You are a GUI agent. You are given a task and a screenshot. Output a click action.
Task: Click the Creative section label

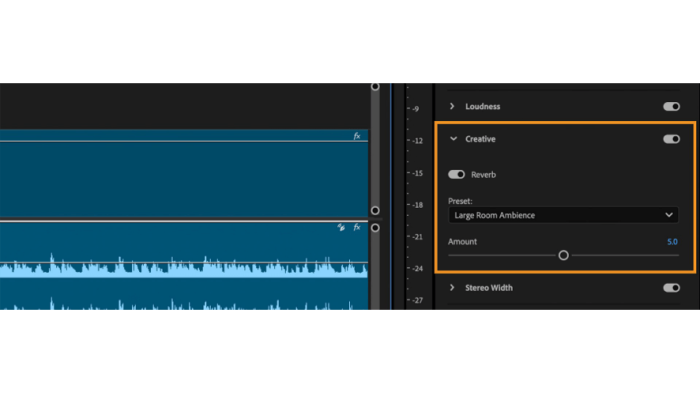click(x=480, y=139)
